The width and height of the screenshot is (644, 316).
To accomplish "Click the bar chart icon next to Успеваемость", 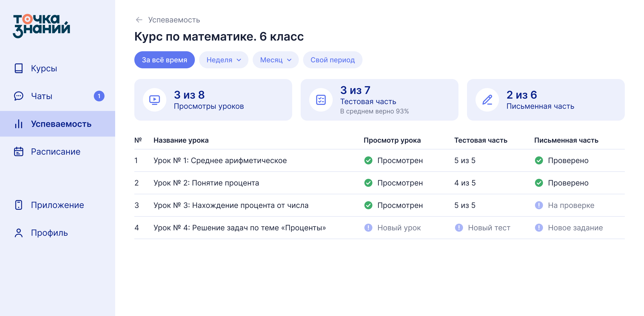I will point(19,124).
